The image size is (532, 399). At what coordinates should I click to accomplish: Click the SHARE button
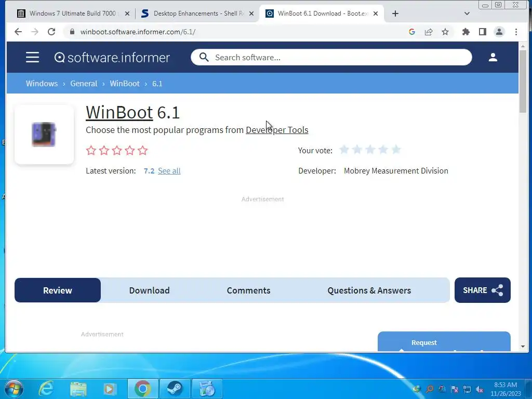coord(482,290)
